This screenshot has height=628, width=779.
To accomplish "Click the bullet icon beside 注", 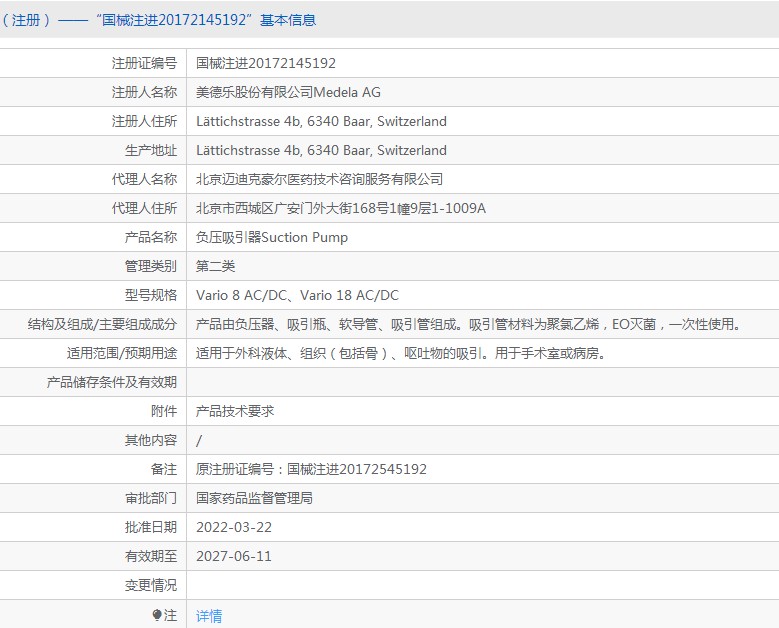I will (x=157, y=616).
